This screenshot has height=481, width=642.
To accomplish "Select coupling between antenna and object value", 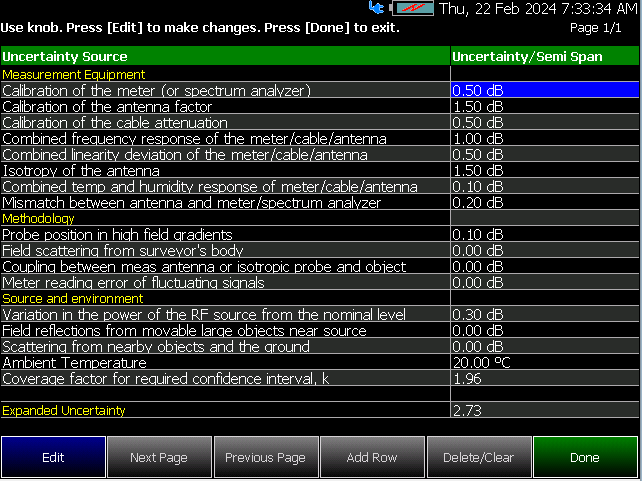I will coord(545,266).
